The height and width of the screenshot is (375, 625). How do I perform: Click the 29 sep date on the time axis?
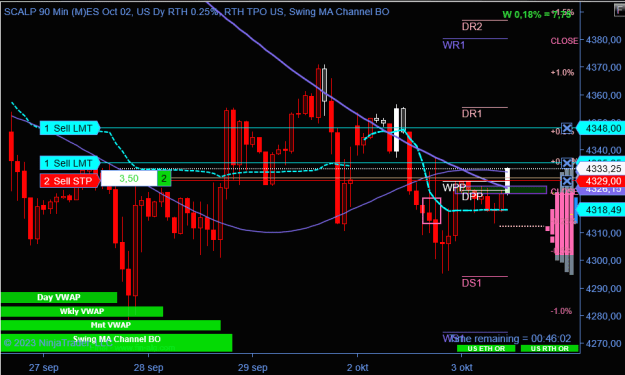253,367
